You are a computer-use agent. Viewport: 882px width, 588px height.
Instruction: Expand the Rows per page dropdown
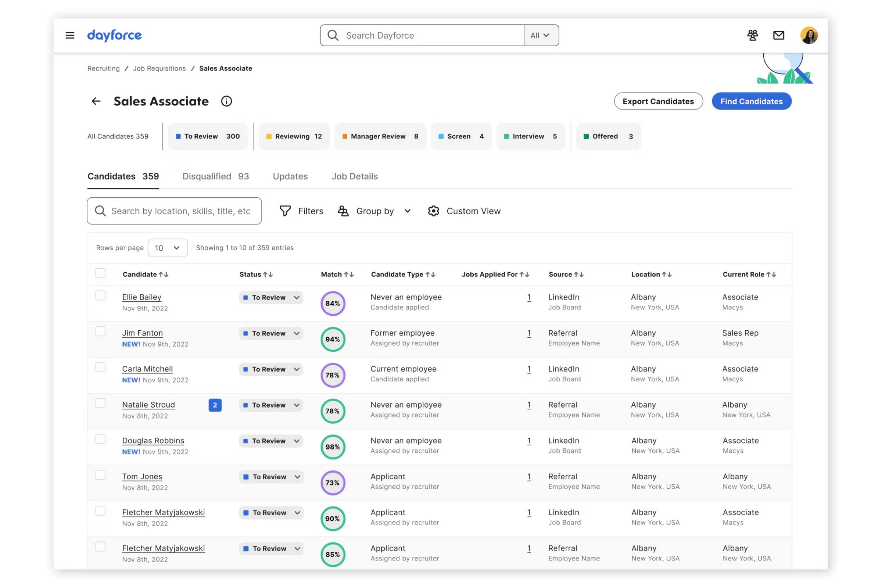coord(168,248)
